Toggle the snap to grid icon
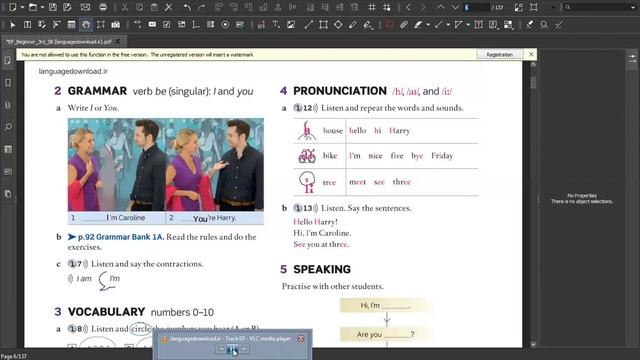This screenshot has height=360, width=640. (387, 7)
